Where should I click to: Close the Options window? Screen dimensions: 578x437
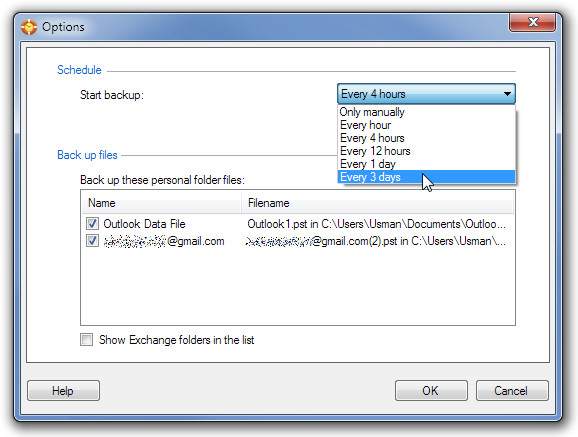(x=532, y=22)
